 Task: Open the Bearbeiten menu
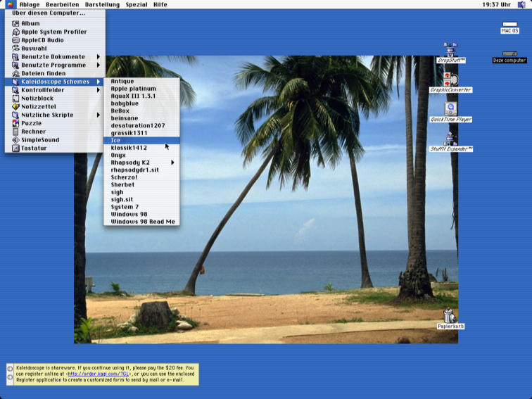(62, 4)
